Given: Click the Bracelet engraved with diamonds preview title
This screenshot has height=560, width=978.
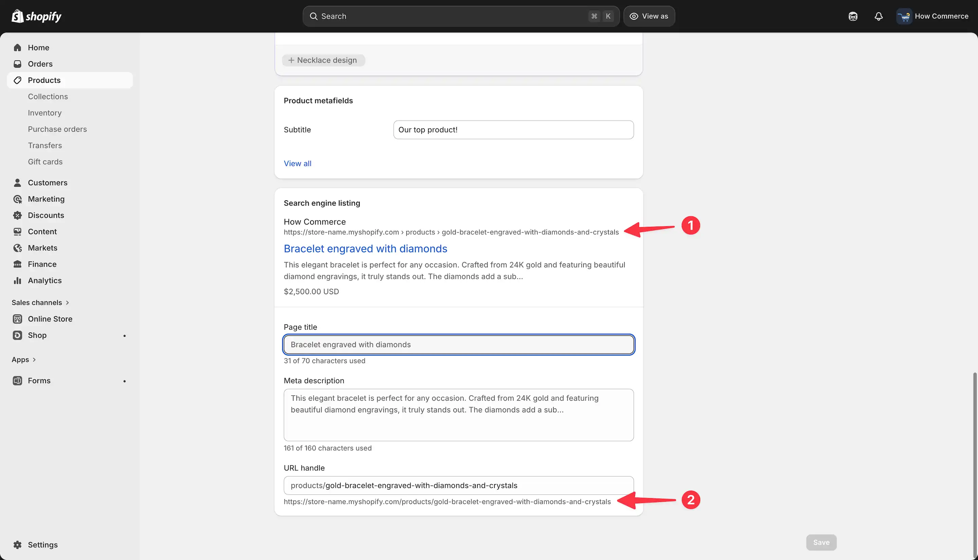Looking at the screenshot, I should click(365, 249).
